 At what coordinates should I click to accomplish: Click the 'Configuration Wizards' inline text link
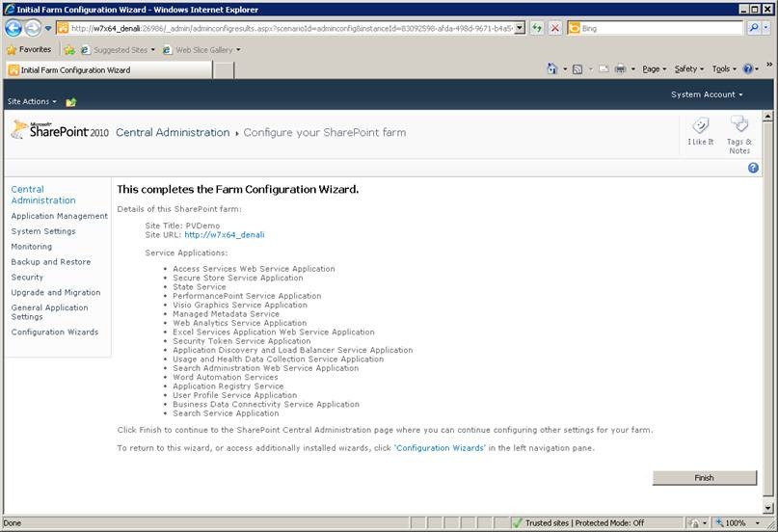440,448
